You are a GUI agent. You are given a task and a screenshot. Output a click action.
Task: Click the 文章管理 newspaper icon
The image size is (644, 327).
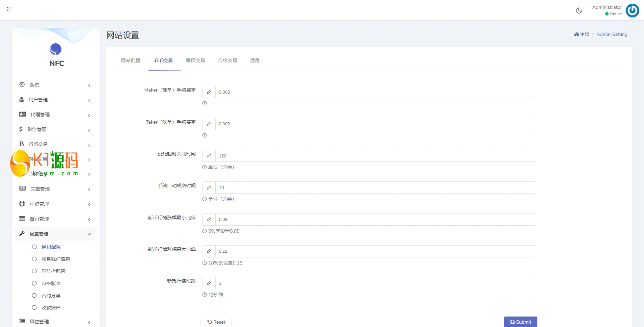pos(23,188)
